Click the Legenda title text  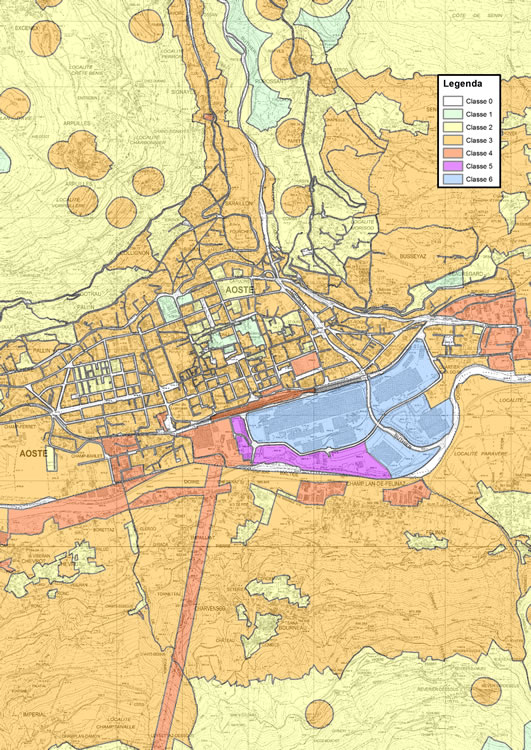pyautogui.click(x=462, y=84)
